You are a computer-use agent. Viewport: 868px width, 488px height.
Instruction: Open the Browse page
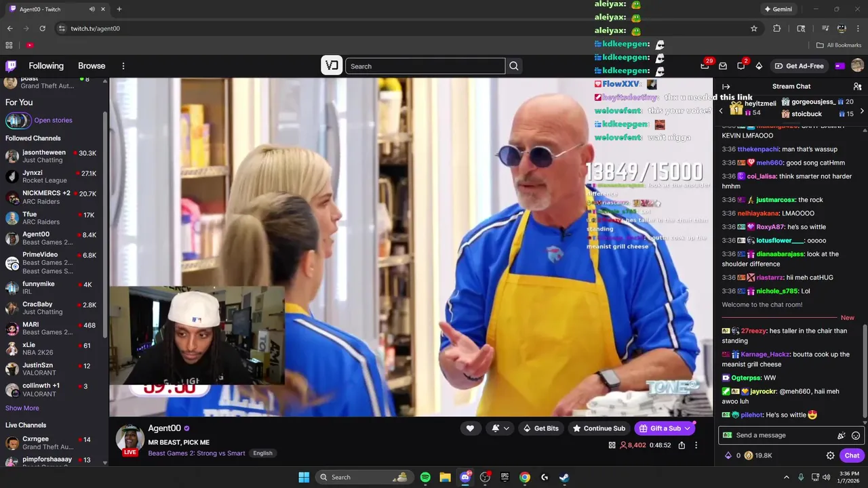point(92,66)
